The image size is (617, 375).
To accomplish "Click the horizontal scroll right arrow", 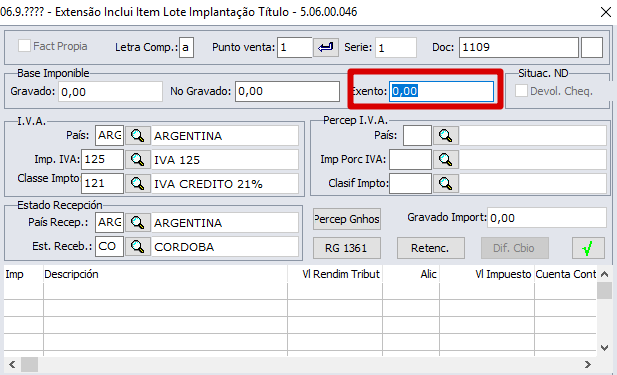I will tap(588, 365).
